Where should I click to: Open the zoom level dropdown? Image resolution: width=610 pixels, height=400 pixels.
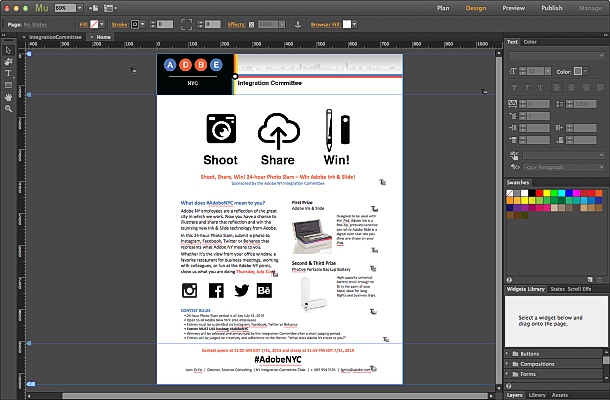point(80,8)
